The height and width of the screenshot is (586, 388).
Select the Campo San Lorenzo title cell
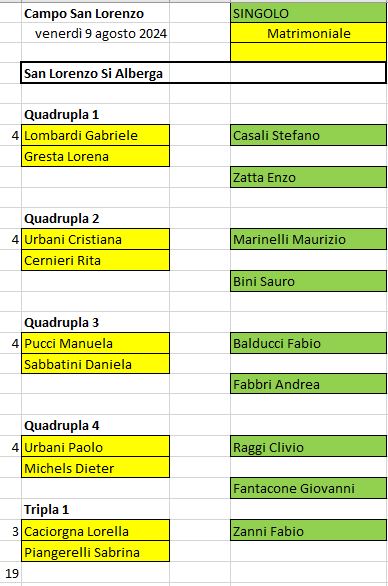point(95,14)
